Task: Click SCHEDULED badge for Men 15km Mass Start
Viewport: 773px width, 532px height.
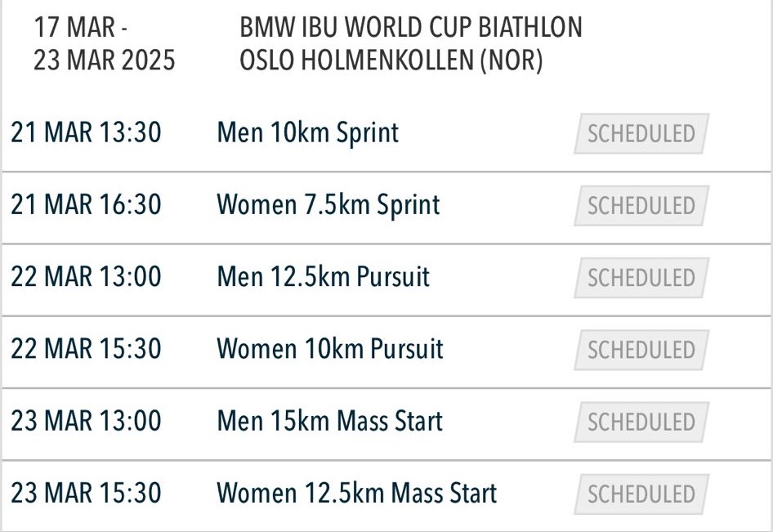Action: pyautogui.click(x=641, y=422)
